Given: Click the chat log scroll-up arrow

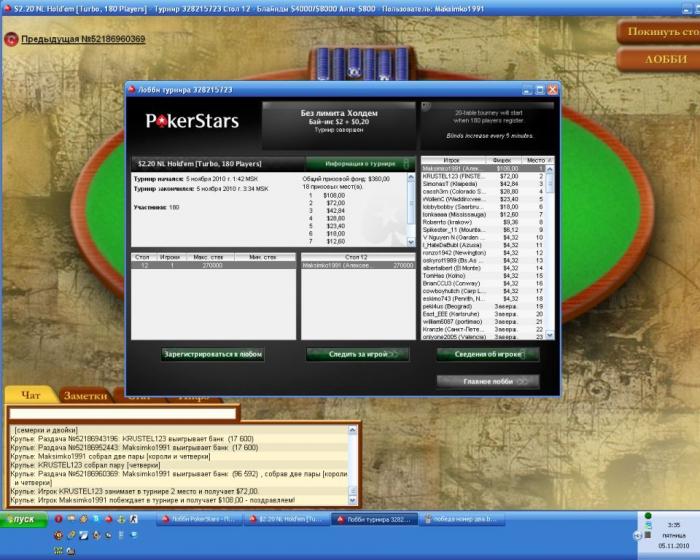Looking at the screenshot, I should (352, 430).
